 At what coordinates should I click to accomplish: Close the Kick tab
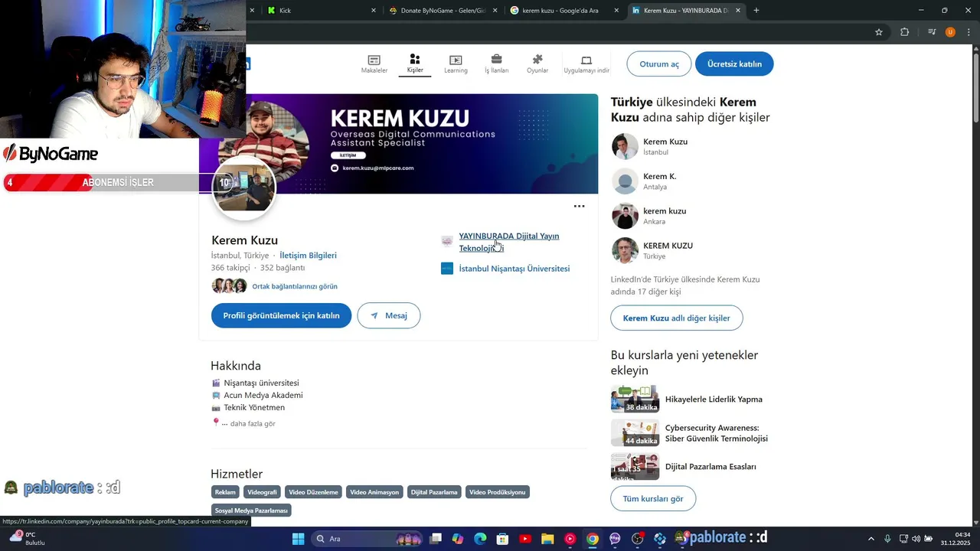click(x=374, y=11)
